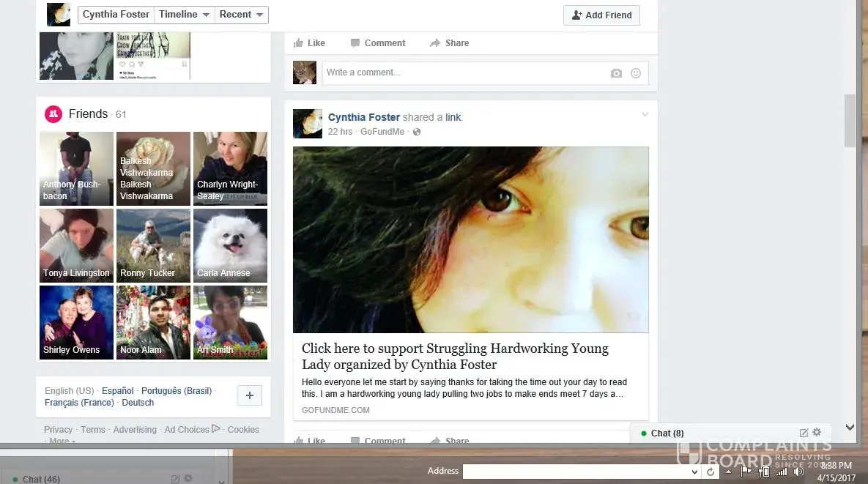Viewport: 868px width, 484px height.
Task: Click the plus button to add language
Action: (249, 395)
